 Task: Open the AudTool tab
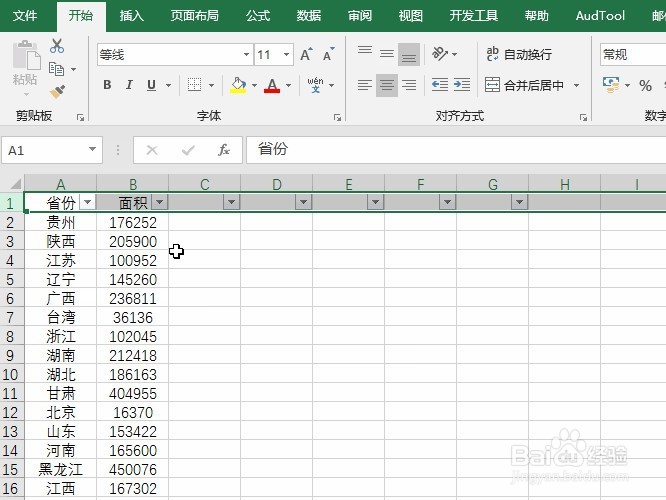(600, 16)
